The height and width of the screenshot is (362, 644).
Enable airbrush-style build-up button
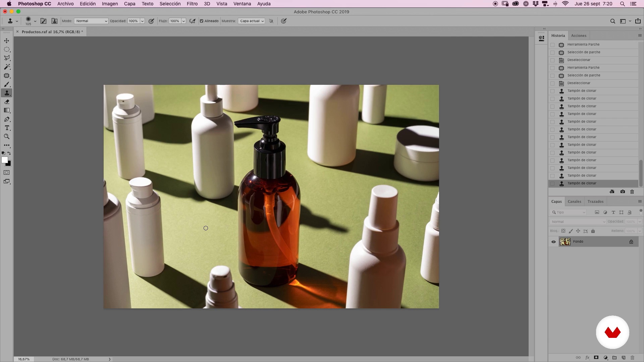pos(192,21)
